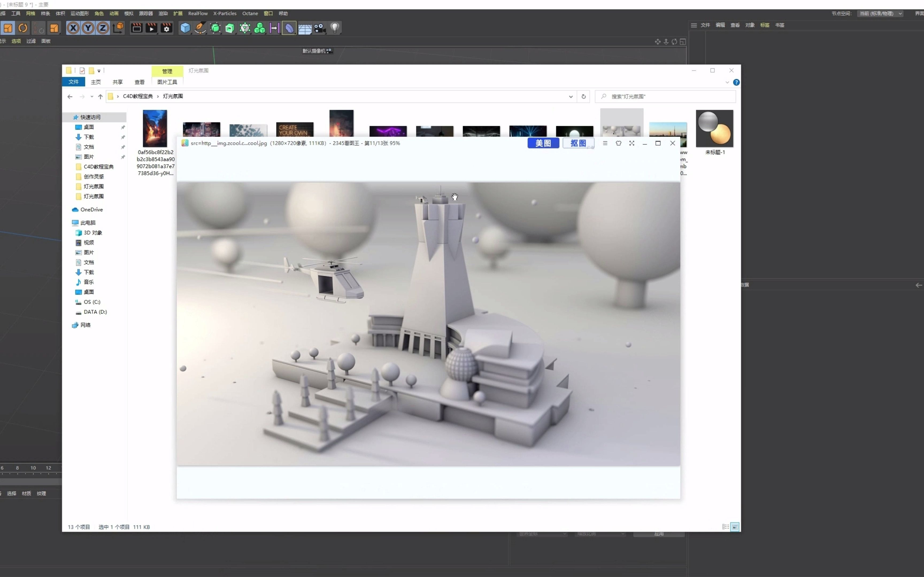
Task: Open the render settings icon
Action: point(167,28)
